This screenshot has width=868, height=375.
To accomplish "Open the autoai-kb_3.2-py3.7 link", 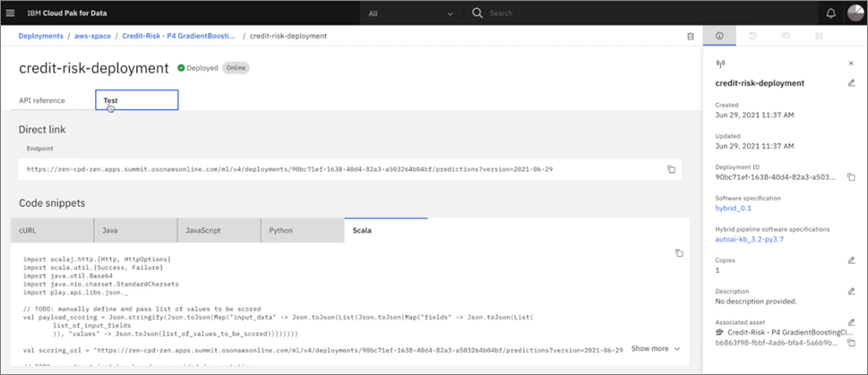I will (x=750, y=240).
